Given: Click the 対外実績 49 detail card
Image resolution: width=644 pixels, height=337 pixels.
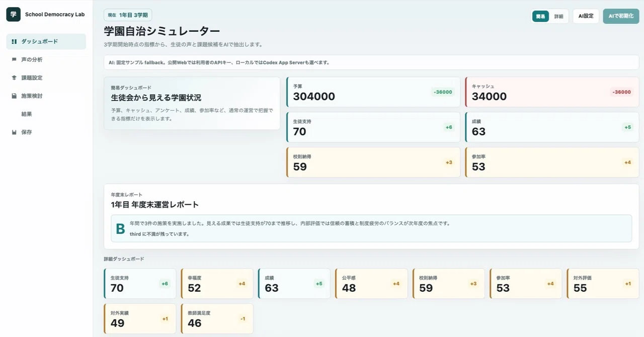Looking at the screenshot, I should click(x=140, y=319).
